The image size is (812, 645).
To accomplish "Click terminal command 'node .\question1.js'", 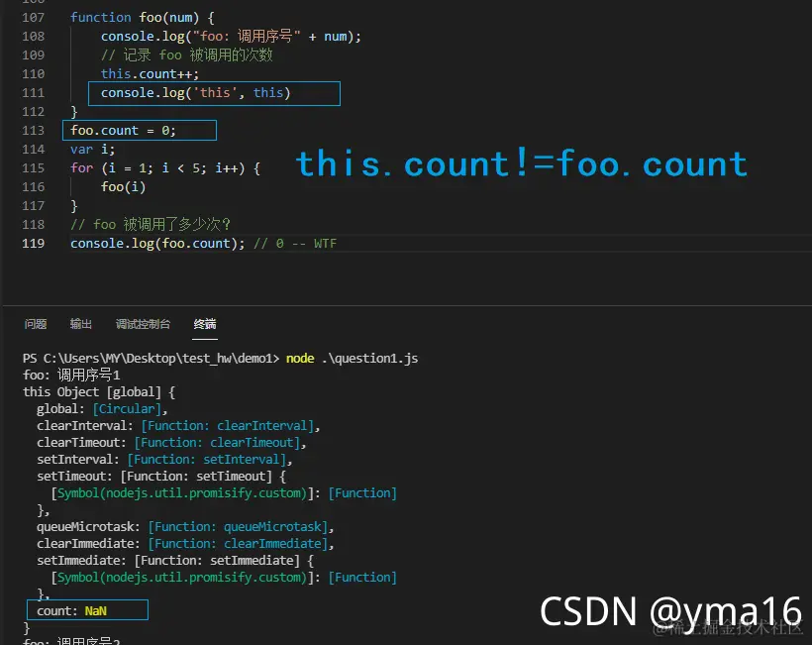I will pyautogui.click(x=353, y=359).
